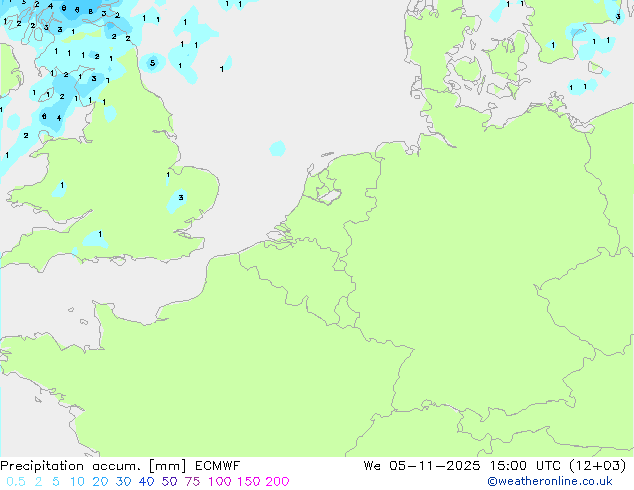Select the '100' legend value
This screenshot has width=634, height=490.
tap(219, 482)
